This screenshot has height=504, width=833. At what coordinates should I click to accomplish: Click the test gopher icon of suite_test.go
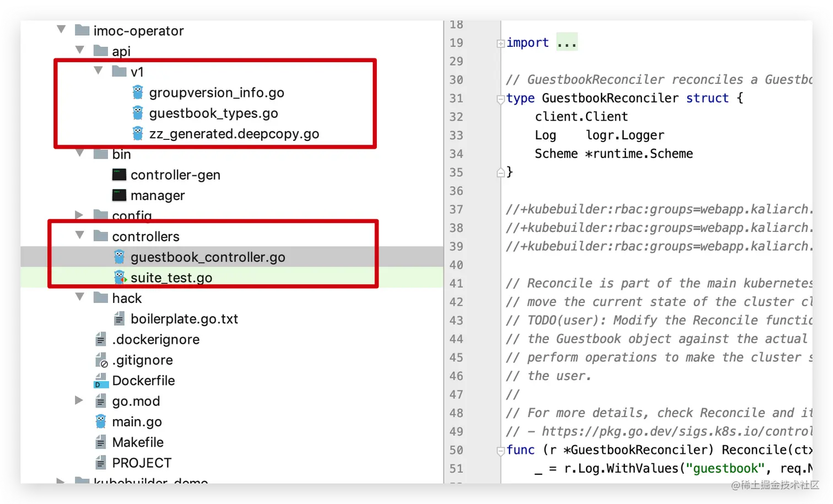(120, 277)
